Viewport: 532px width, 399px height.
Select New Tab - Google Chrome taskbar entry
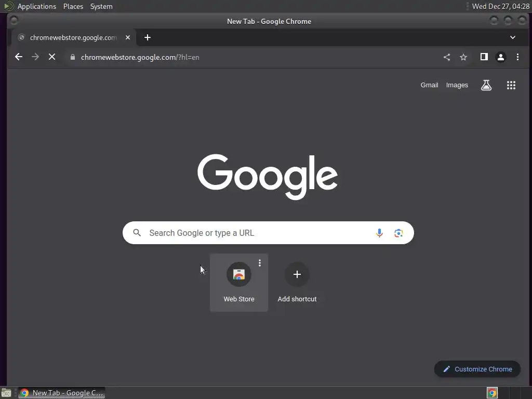tap(61, 393)
